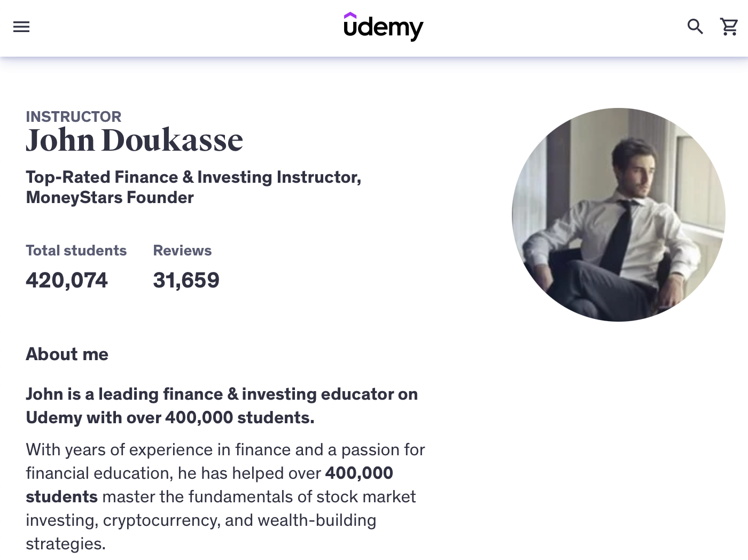
Task: Select the 420,074 student count
Action: [x=67, y=281]
